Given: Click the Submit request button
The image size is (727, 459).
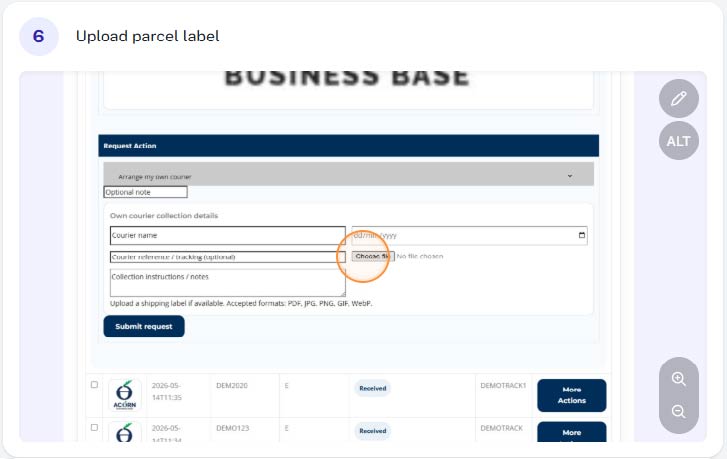Looking at the screenshot, I should coord(144,326).
